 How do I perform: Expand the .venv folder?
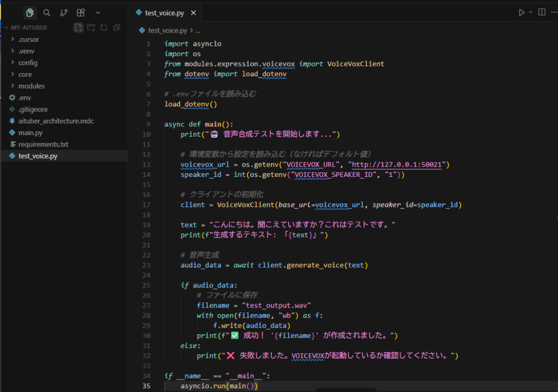26,51
